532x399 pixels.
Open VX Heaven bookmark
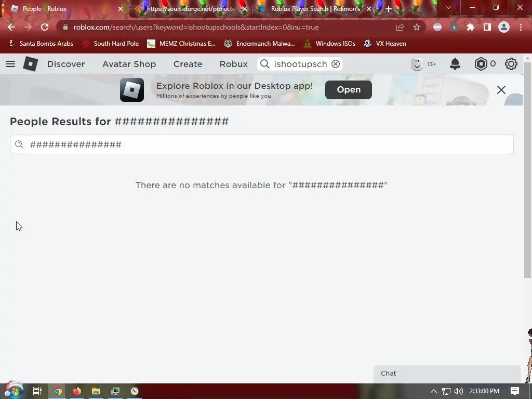tap(385, 44)
